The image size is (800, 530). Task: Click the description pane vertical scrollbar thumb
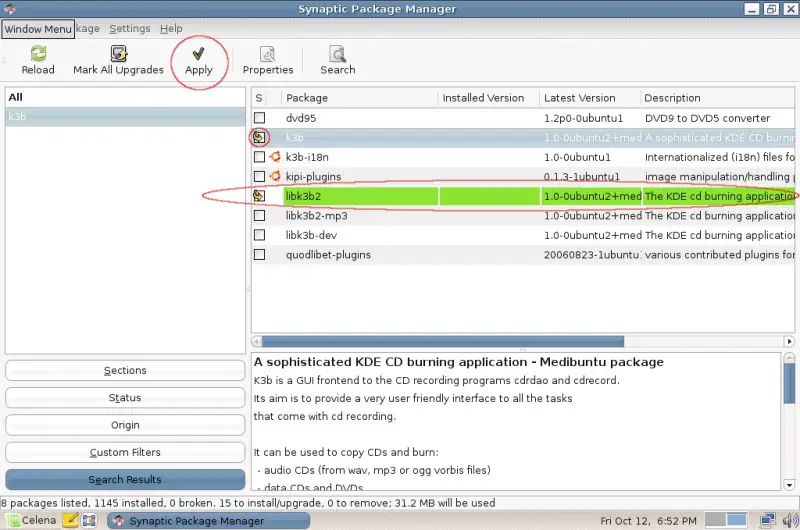(789, 383)
